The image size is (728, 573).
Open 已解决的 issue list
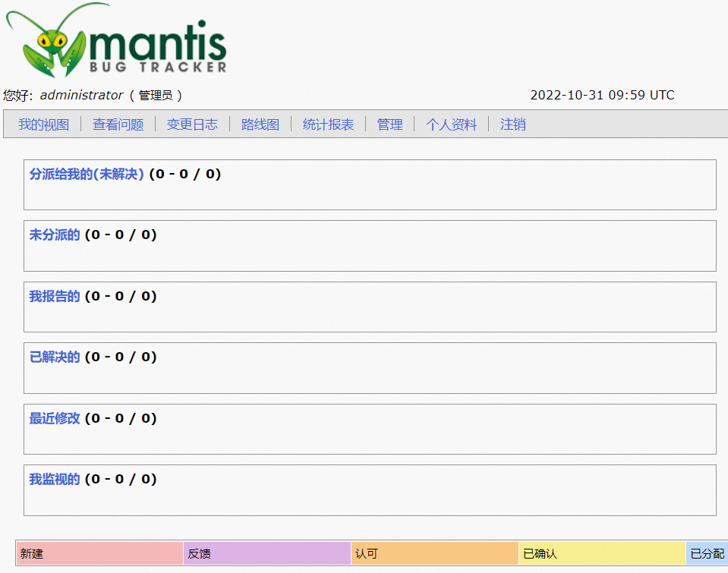pyautogui.click(x=54, y=357)
